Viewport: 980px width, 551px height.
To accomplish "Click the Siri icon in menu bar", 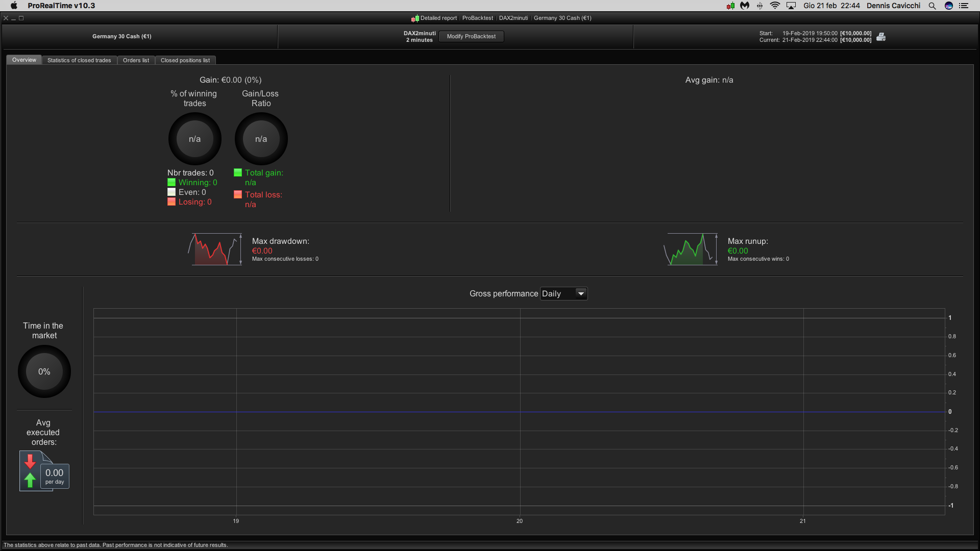I will pyautogui.click(x=948, y=6).
